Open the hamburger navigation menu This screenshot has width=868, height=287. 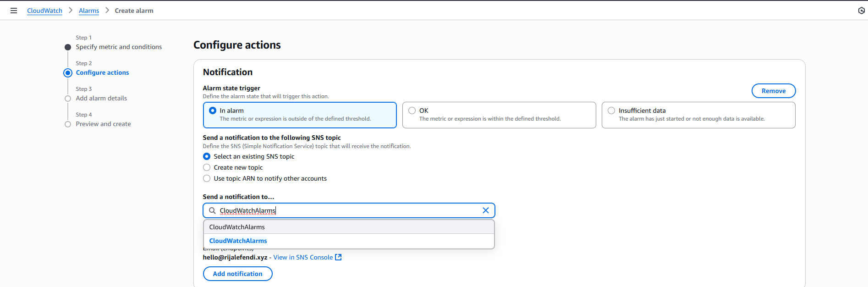14,11
